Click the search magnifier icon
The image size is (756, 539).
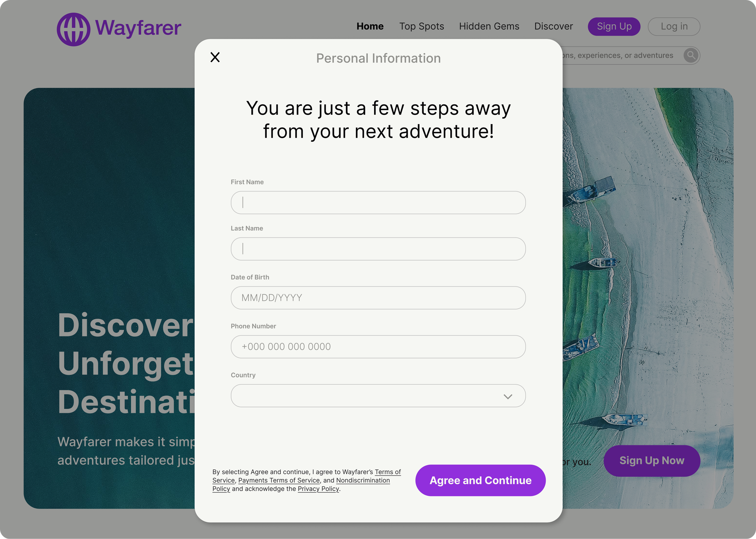[691, 55]
